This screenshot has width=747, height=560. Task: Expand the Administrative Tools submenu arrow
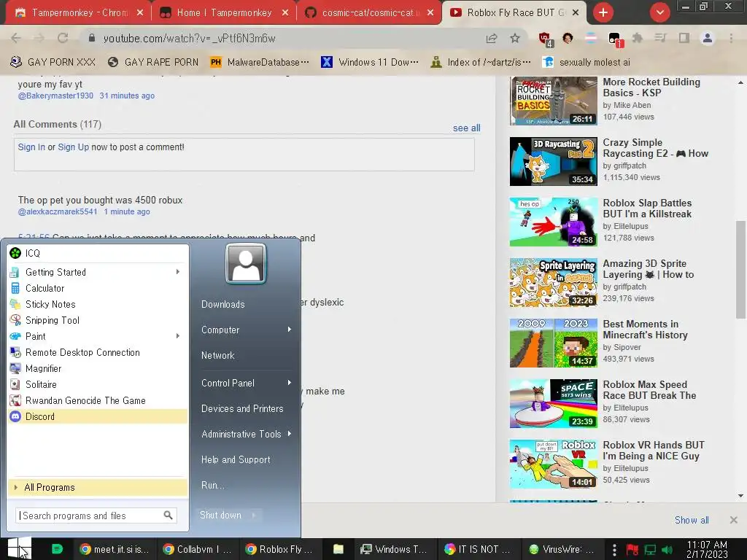(289, 434)
